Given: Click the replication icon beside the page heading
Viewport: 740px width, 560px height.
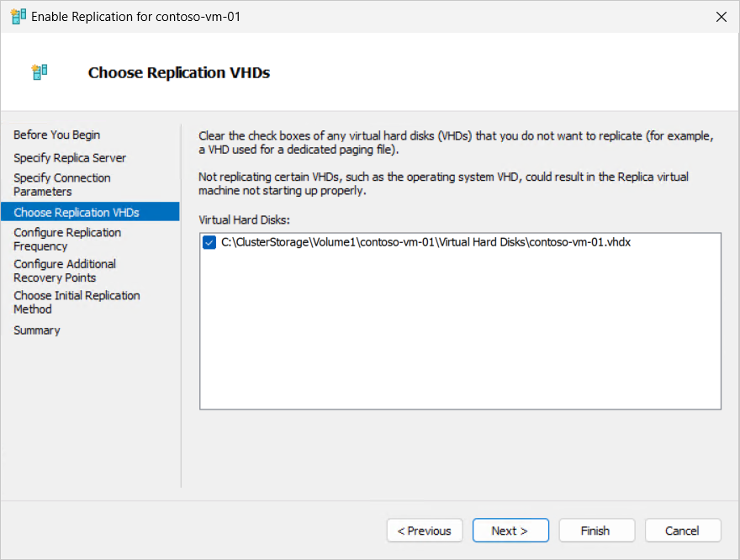Looking at the screenshot, I should click(x=40, y=72).
